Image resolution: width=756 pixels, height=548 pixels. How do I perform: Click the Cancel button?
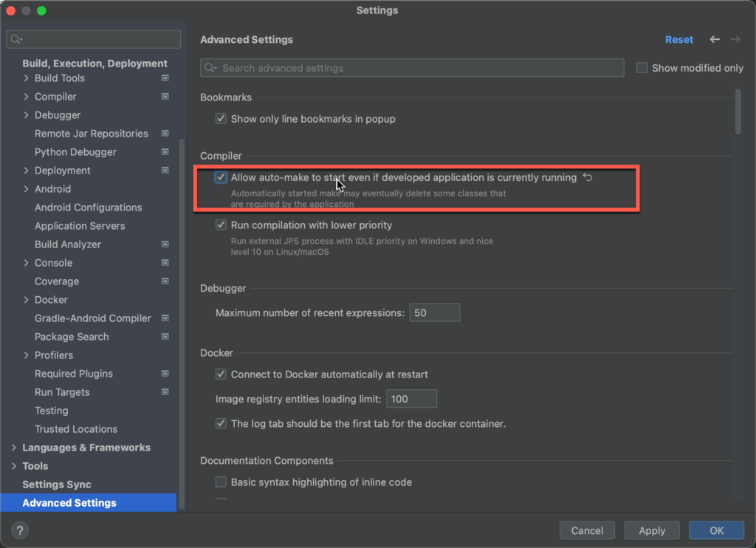[587, 530]
